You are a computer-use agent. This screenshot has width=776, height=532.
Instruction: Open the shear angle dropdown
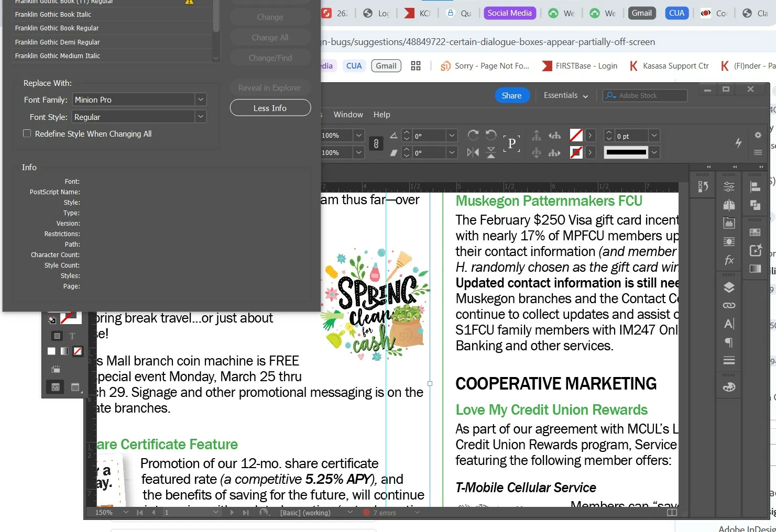click(x=452, y=152)
